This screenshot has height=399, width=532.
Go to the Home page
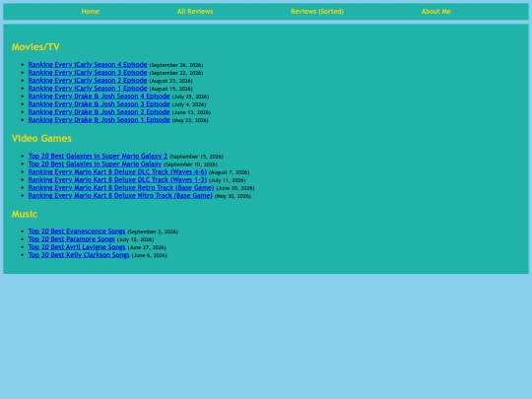point(90,12)
